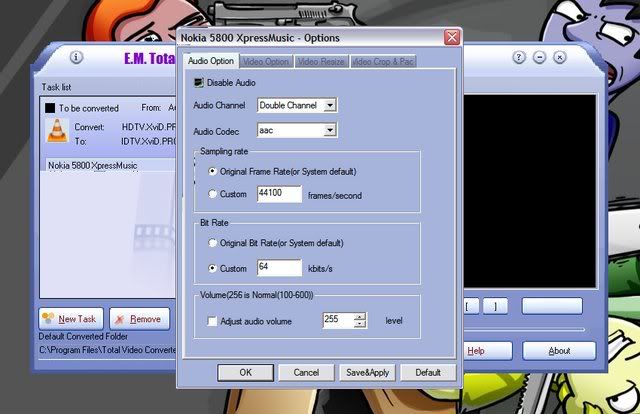
Task: Click the VLC cone icon in task list
Action: (58, 131)
